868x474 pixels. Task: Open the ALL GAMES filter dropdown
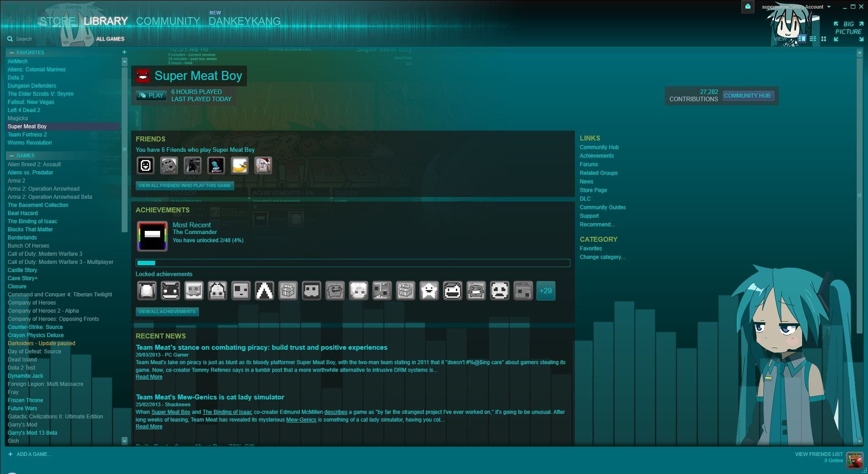point(110,39)
